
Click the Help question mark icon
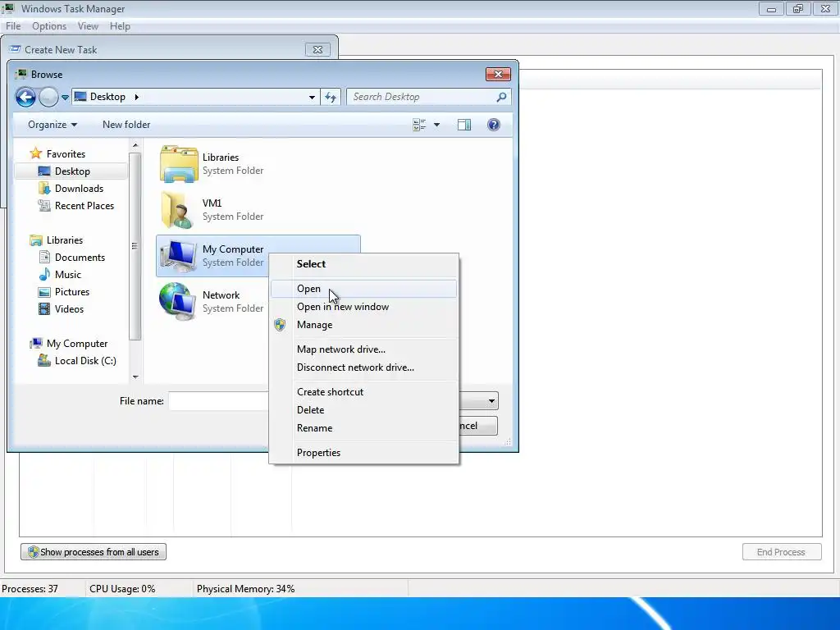[x=493, y=125]
